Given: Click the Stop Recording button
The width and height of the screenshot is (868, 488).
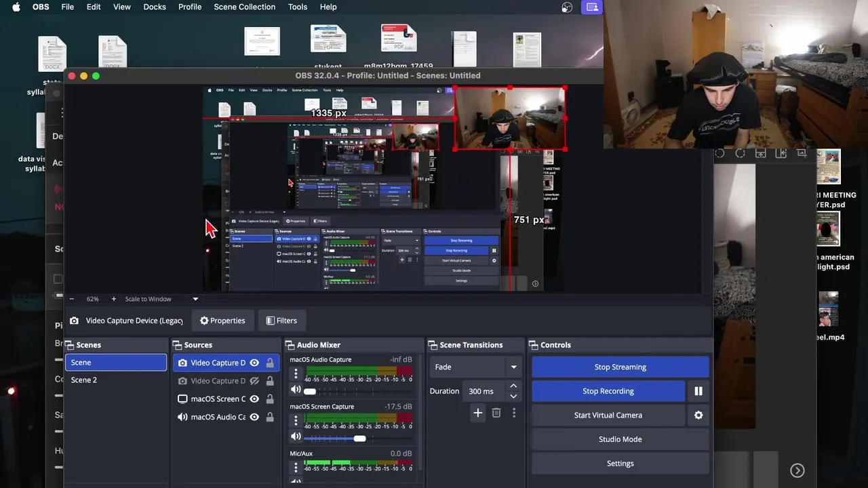Looking at the screenshot, I should tap(608, 391).
